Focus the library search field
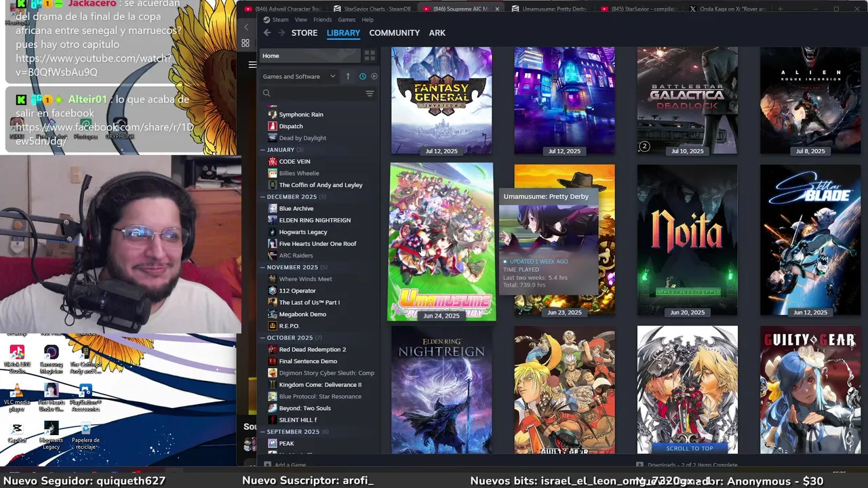This screenshot has height=488, width=868. coord(313,94)
